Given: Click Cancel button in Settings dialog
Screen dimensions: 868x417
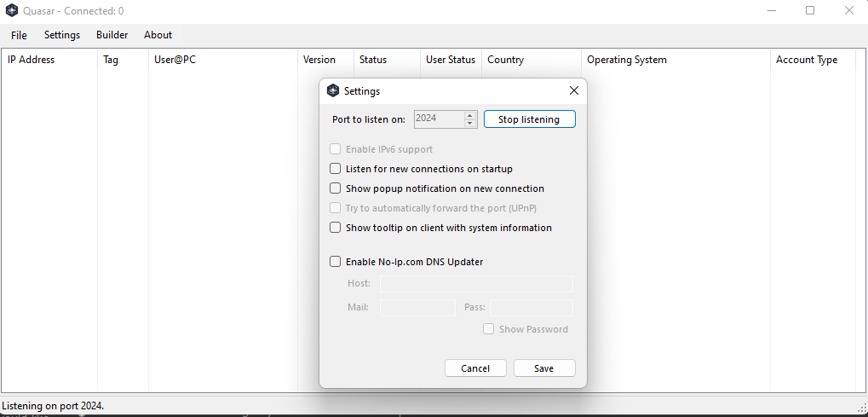Looking at the screenshot, I should click(x=475, y=368).
